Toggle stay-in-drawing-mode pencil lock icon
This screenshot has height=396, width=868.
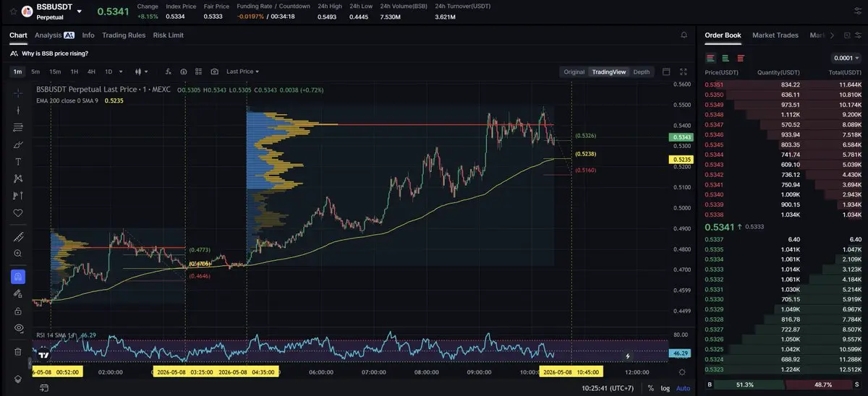[x=18, y=293]
